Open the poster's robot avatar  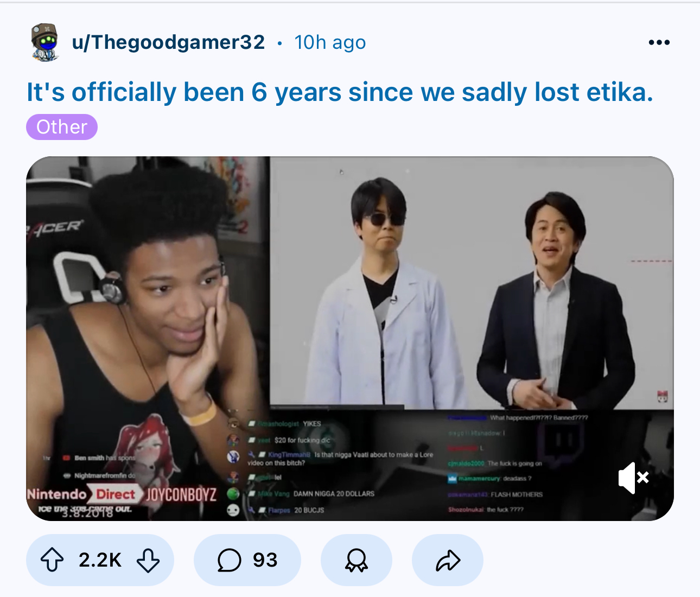44,42
